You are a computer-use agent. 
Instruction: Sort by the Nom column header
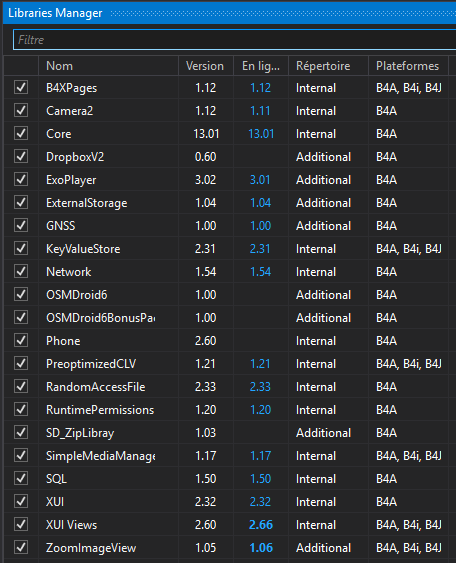(x=108, y=66)
